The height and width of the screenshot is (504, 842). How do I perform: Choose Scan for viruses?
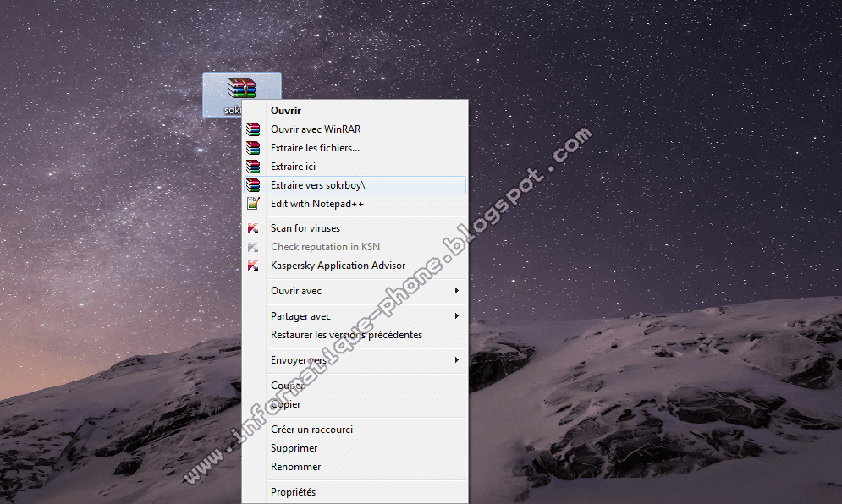pos(355,228)
